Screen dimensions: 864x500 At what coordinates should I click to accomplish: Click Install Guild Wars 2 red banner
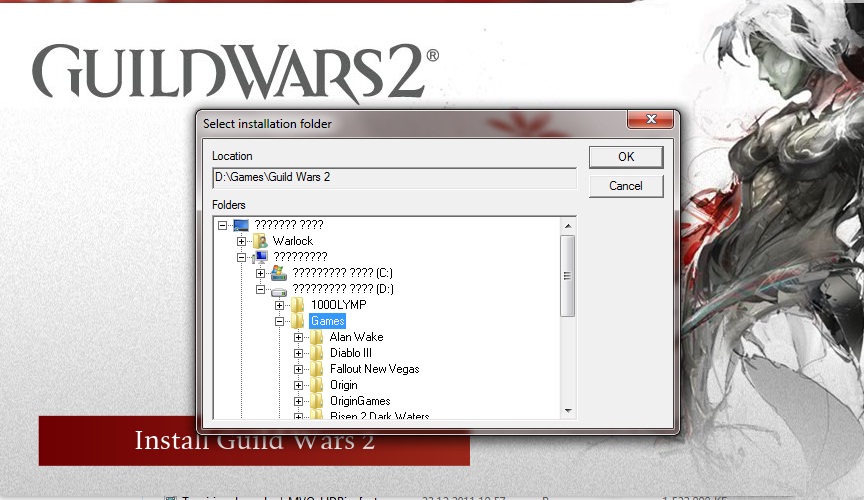tap(254, 440)
